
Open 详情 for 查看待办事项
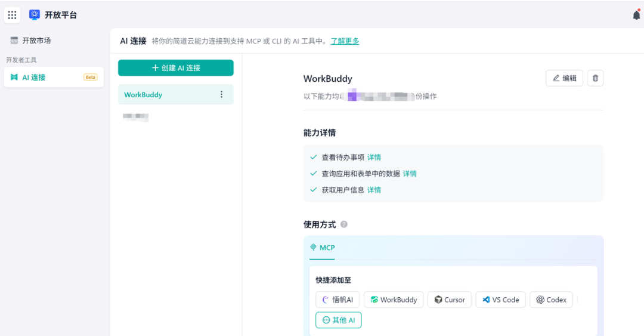374,157
